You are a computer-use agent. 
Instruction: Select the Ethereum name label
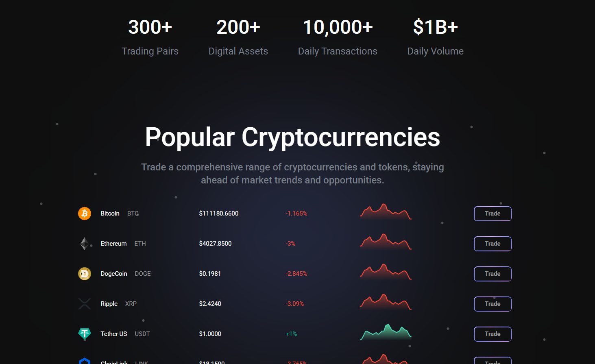(x=113, y=244)
